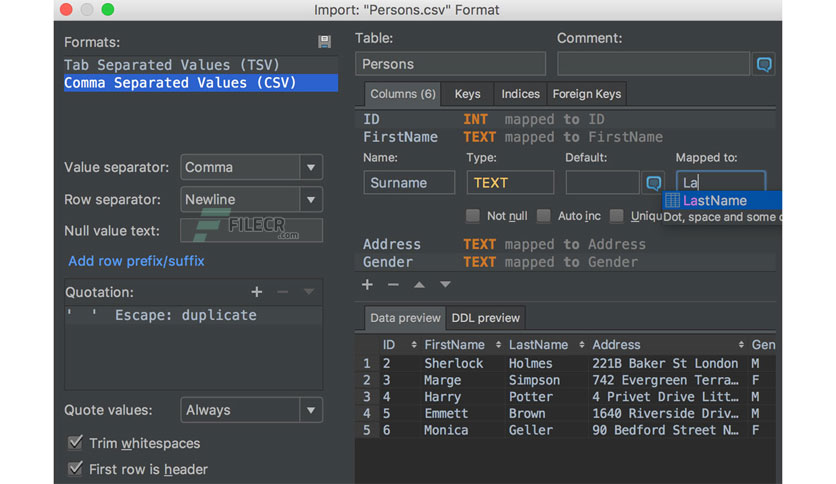Click the column Type field TEXT
Screen dimensions: 836x484
(510, 183)
